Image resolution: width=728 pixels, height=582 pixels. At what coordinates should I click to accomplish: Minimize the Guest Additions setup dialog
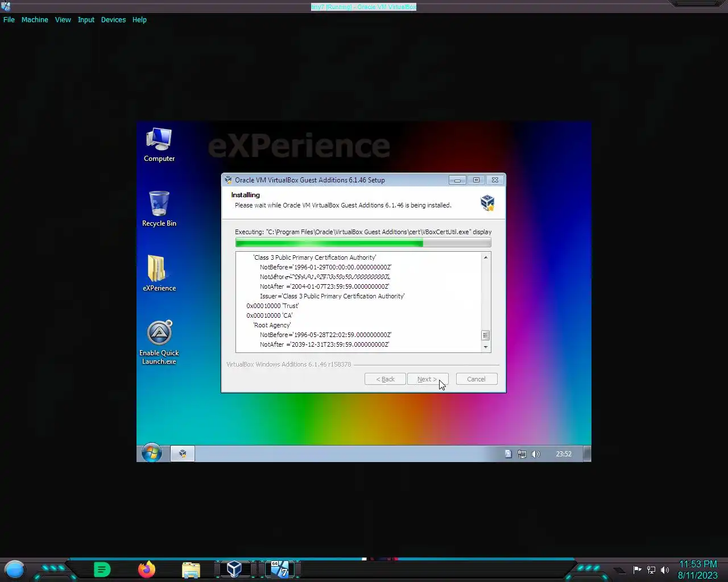click(x=457, y=180)
